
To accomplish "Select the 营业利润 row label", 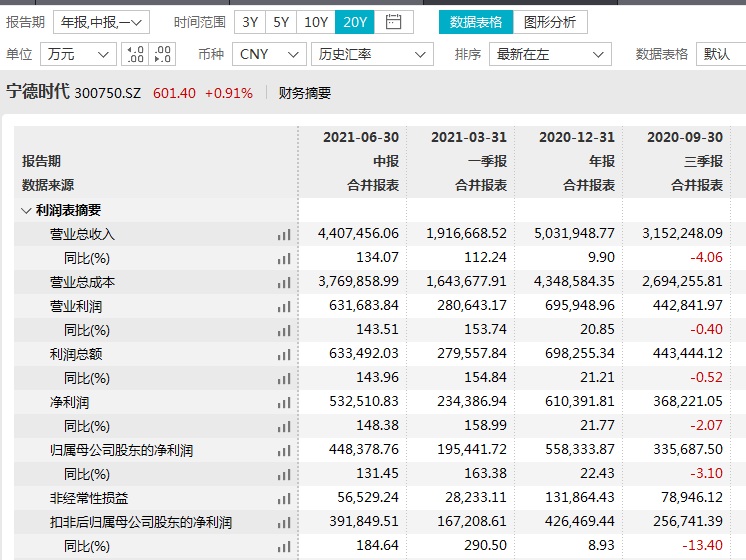I will 76,306.
